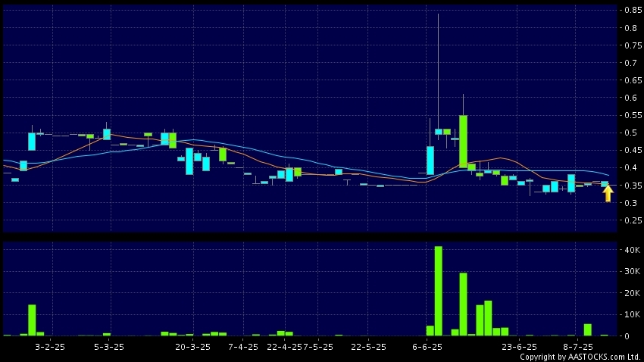
Task: Click the 10K volume axis label
Action: 632,314
